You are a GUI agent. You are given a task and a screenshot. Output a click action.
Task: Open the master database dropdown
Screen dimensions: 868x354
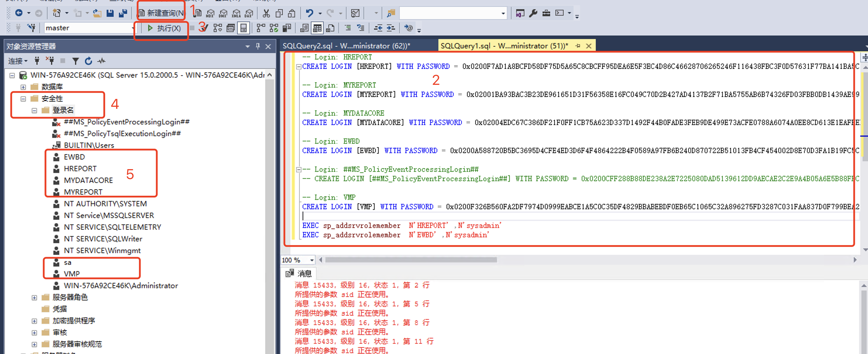(x=132, y=28)
